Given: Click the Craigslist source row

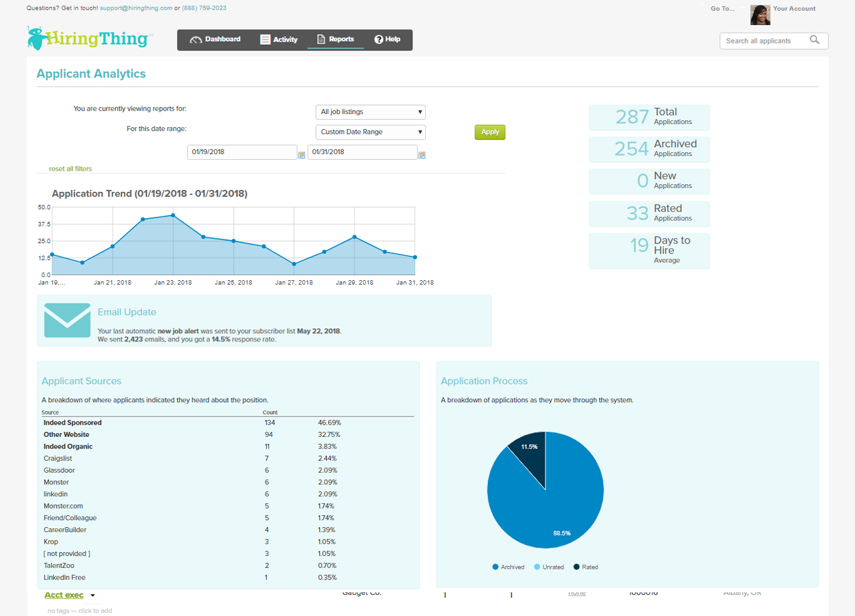Looking at the screenshot, I should pos(228,459).
